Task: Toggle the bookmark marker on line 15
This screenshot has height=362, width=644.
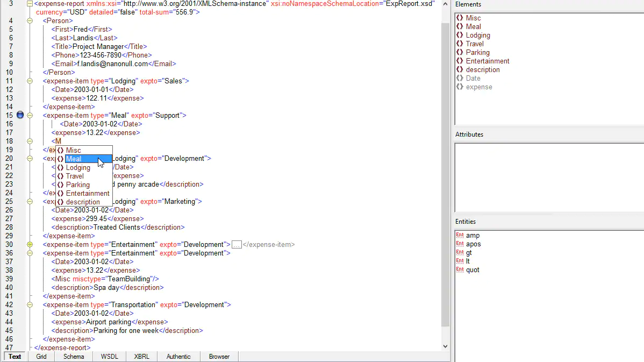Action: click(20, 115)
